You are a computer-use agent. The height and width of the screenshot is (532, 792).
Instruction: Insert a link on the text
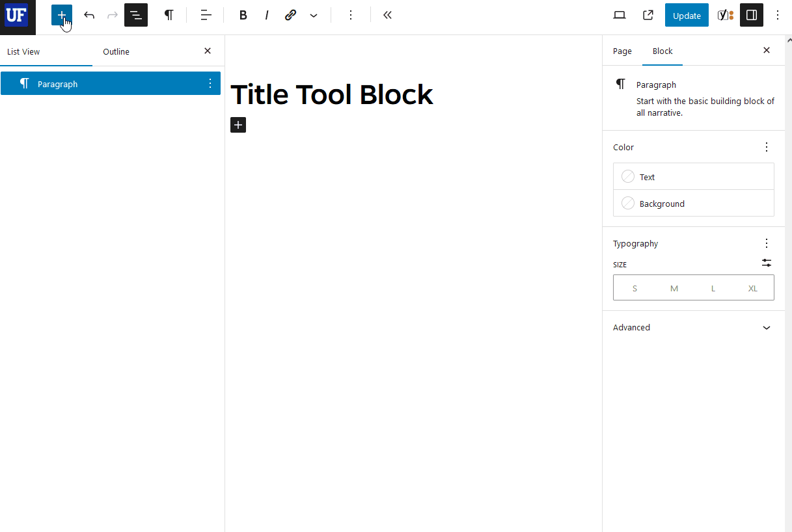[290, 15]
